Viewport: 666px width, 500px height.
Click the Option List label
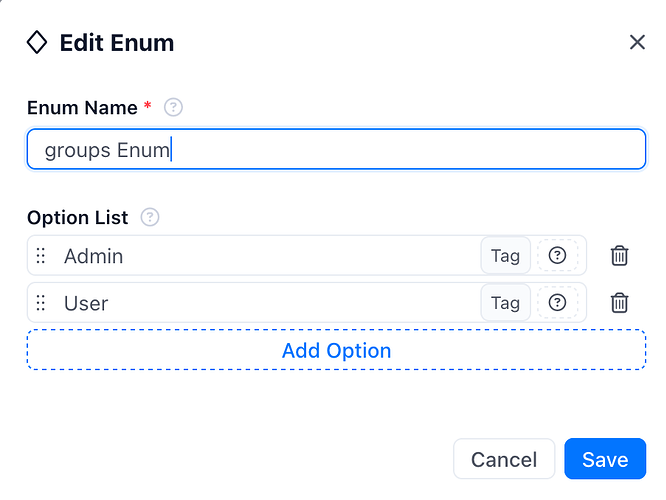coord(78,218)
